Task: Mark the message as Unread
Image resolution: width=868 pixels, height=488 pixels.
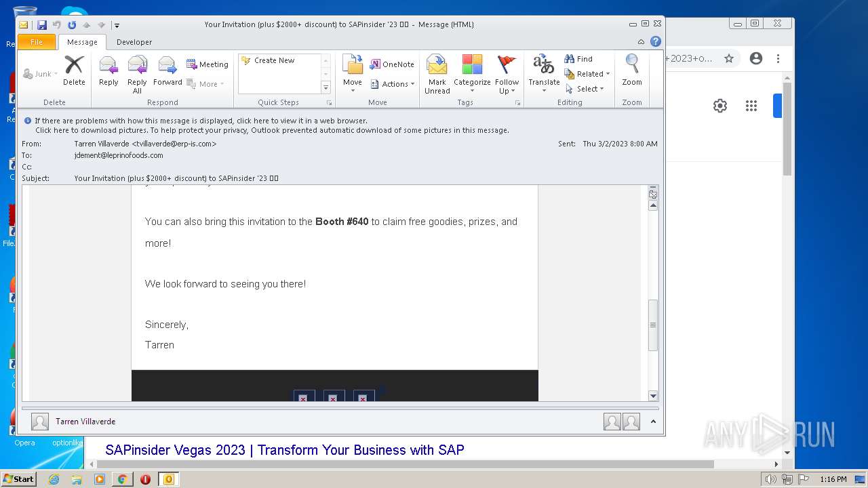Action: click(437, 75)
